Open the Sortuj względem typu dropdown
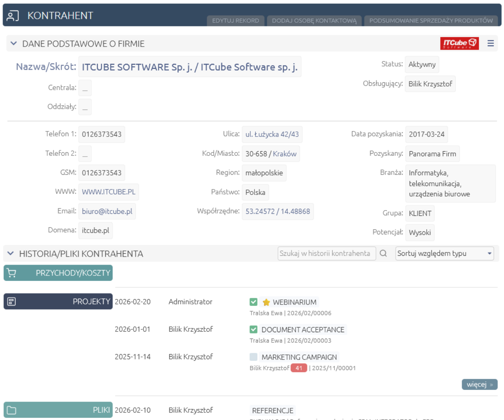The image size is (504, 420). point(444,253)
